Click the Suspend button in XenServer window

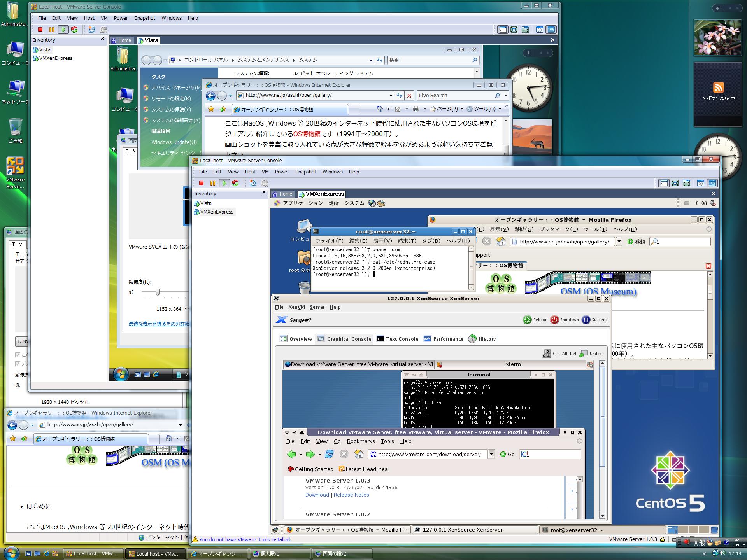point(594,320)
